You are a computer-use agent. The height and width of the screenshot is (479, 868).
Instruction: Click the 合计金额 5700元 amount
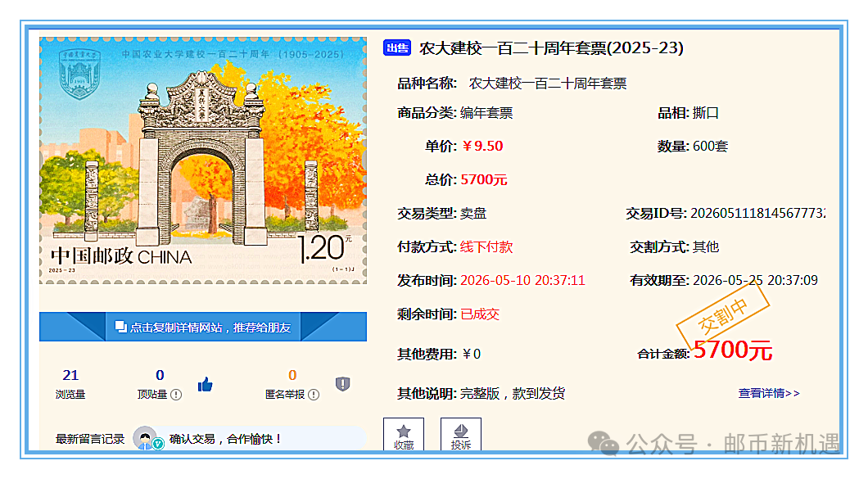coord(732,350)
